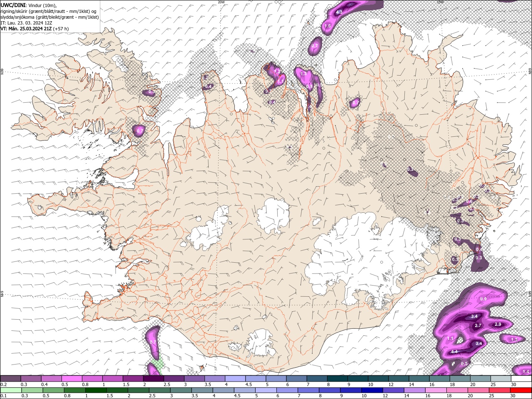Click the pale green swatch labeled 0.1
The height and width of the screenshot is (399, 532).
10,390
